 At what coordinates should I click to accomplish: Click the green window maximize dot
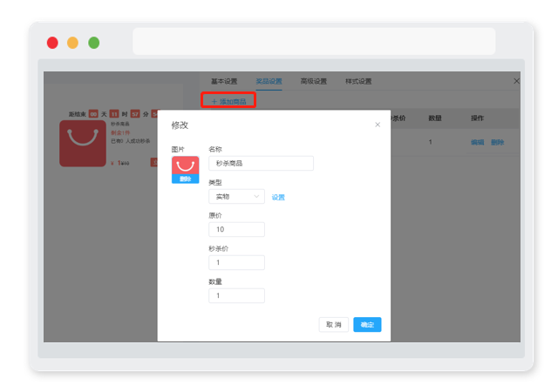pos(94,43)
